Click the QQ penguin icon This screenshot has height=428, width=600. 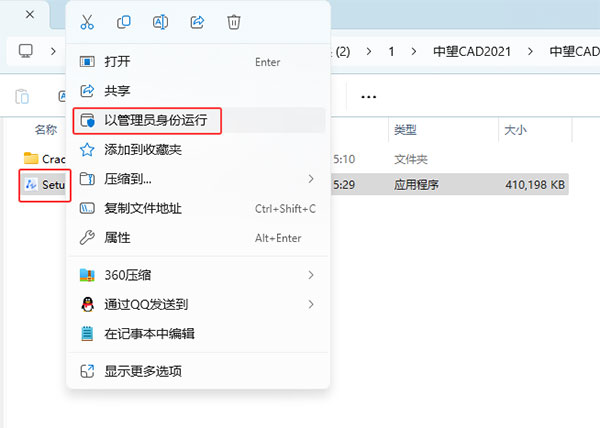[88, 304]
